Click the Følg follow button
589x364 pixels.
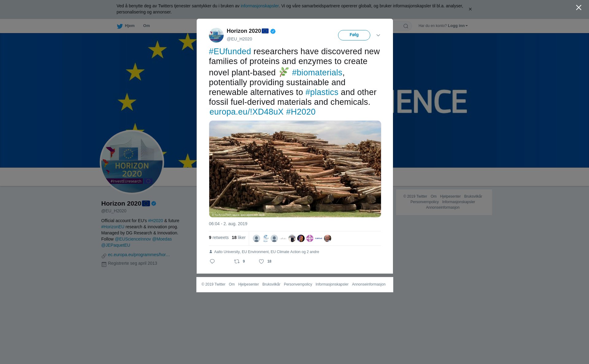coord(354,35)
